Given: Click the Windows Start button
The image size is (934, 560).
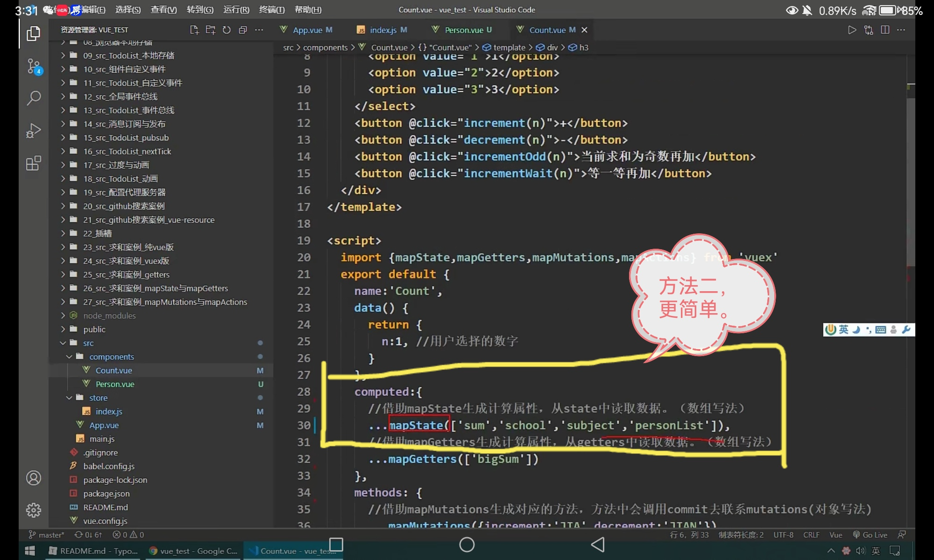Looking at the screenshot, I should pyautogui.click(x=29, y=551).
